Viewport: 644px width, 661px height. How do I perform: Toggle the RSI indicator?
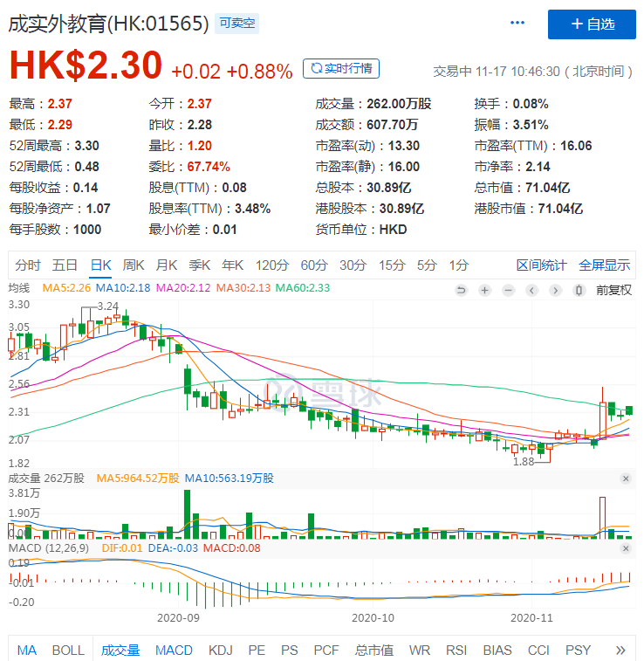coord(456,650)
